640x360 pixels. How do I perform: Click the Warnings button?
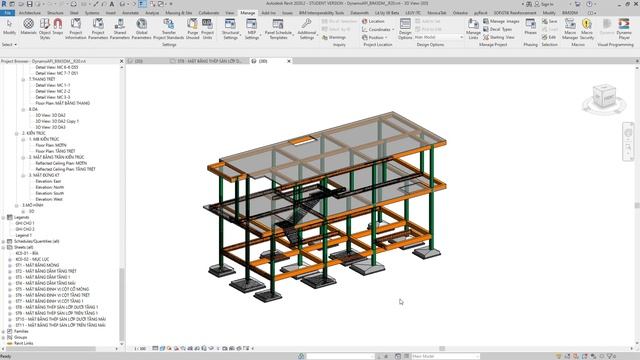pos(334,37)
